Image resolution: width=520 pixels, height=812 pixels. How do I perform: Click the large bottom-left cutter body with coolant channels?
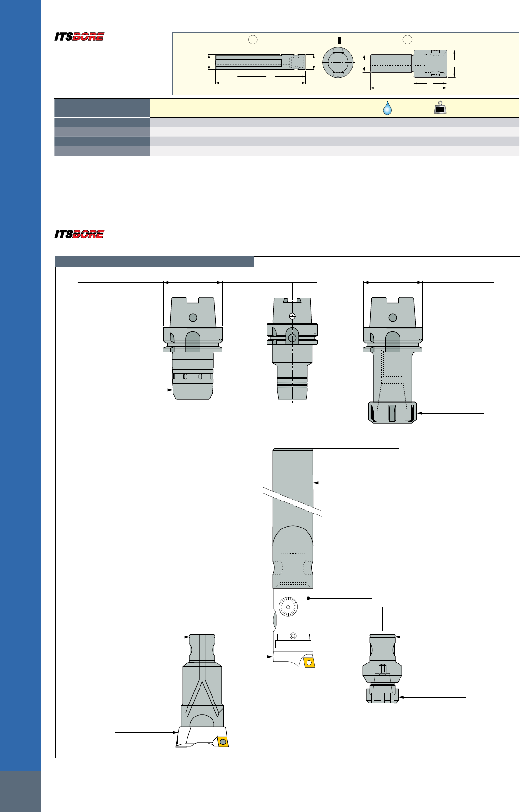click(202, 690)
